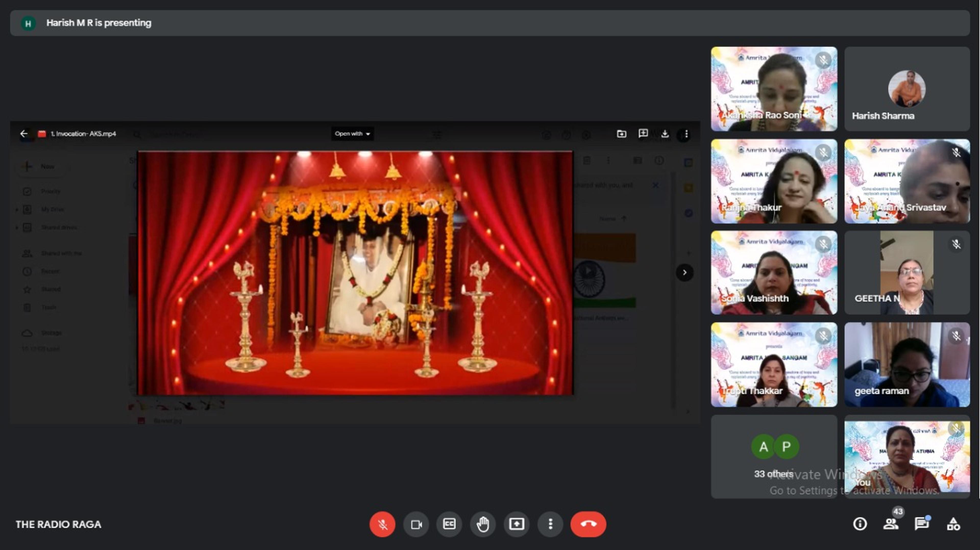
Task: Select Jaya Anand Srivastav's video tile
Action: (907, 181)
